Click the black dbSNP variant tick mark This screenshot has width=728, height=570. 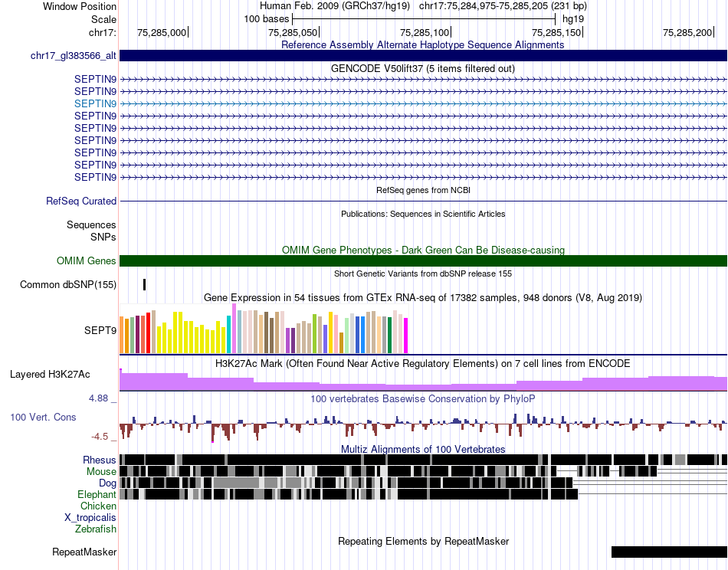tap(144, 284)
